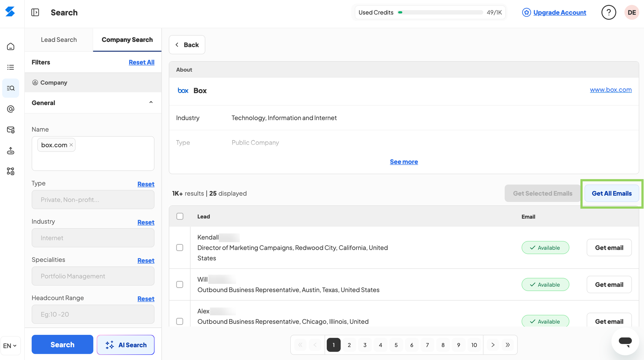Screen dimensions: 644x360
Task: Open the Industry filter field
Action: [x=93, y=238]
